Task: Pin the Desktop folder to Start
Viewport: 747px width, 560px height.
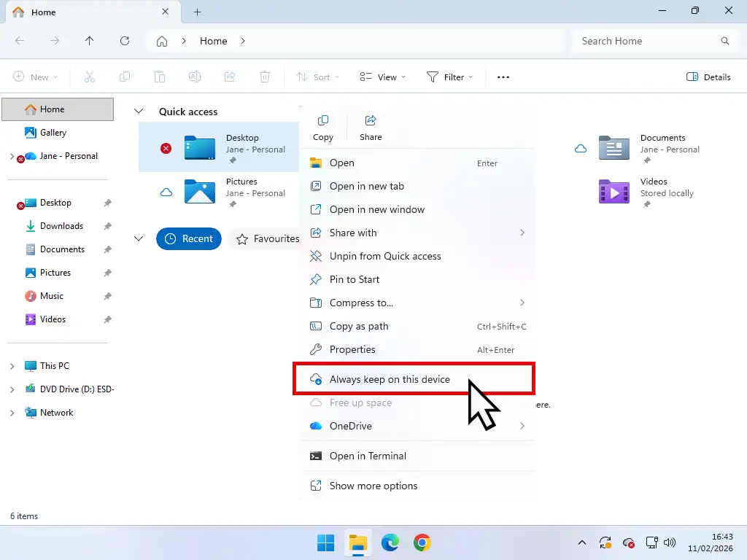Action: tap(353, 279)
